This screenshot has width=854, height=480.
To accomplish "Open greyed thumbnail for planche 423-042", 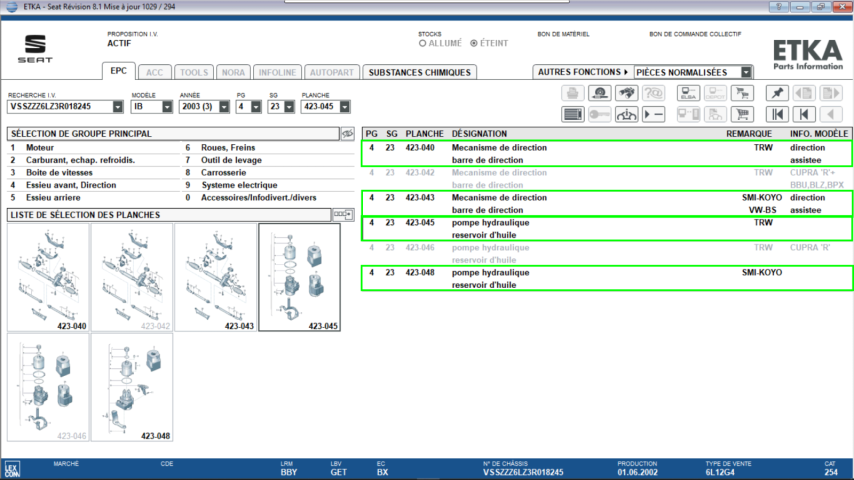I will pyautogui.click(x=132, y=277).
